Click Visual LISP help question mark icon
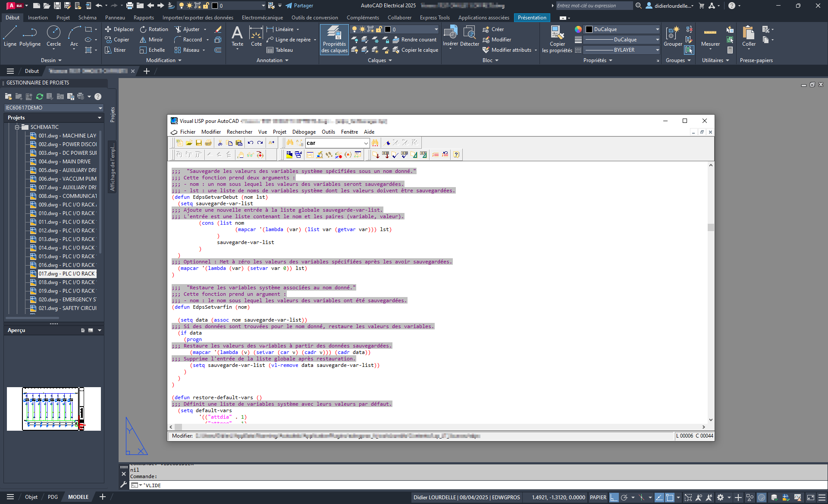The height and width of the screenshot is (504, 828). click(x=457, y=154)
